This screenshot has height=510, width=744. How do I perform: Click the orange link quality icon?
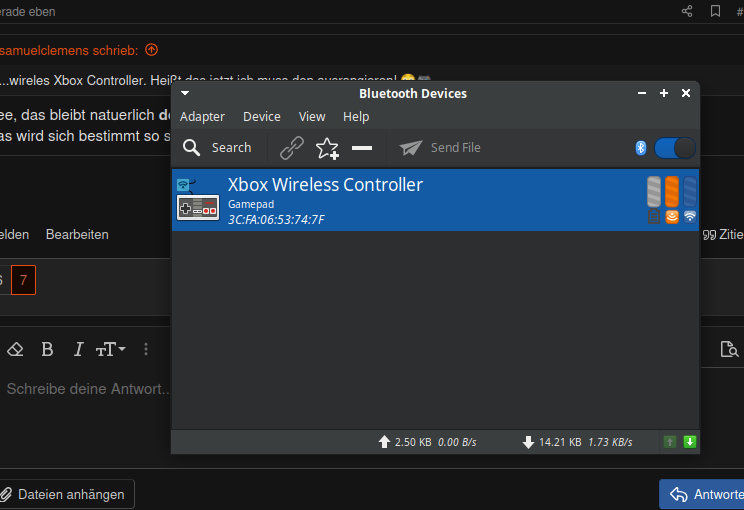(672, 216)
